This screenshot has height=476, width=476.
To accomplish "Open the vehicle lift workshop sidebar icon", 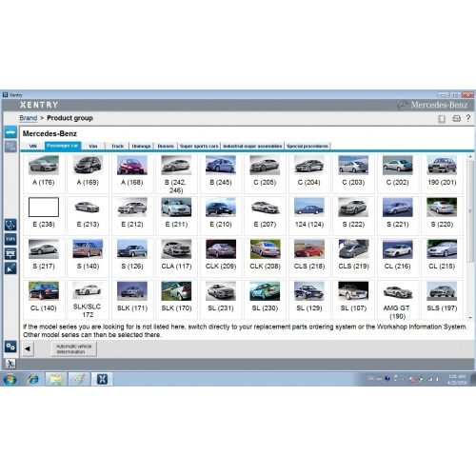I will point(10,254).
